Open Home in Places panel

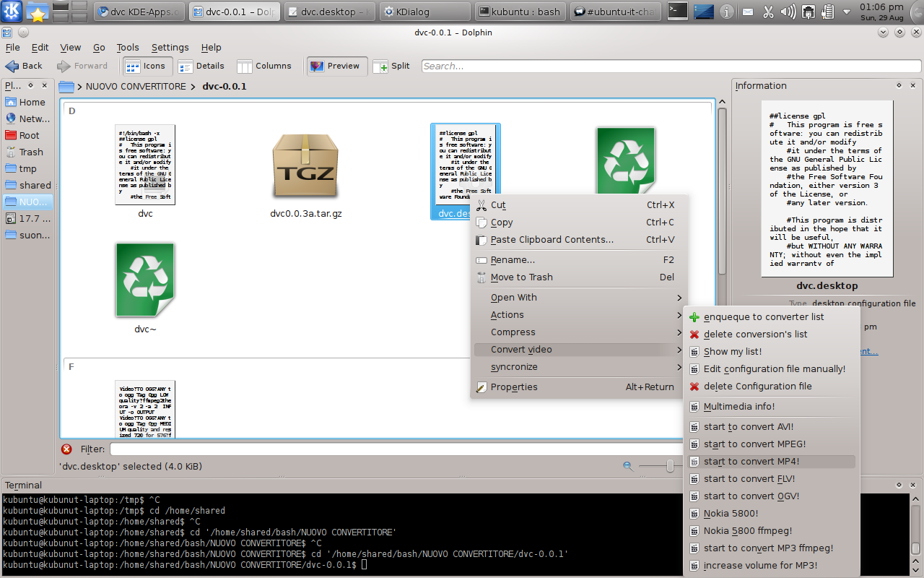[27, 102]
